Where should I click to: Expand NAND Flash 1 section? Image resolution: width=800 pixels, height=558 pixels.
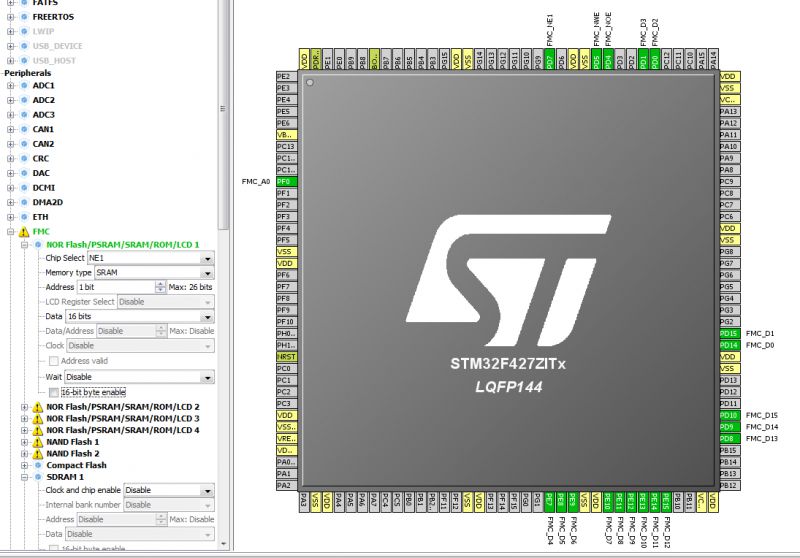click(x=24, y=442)
